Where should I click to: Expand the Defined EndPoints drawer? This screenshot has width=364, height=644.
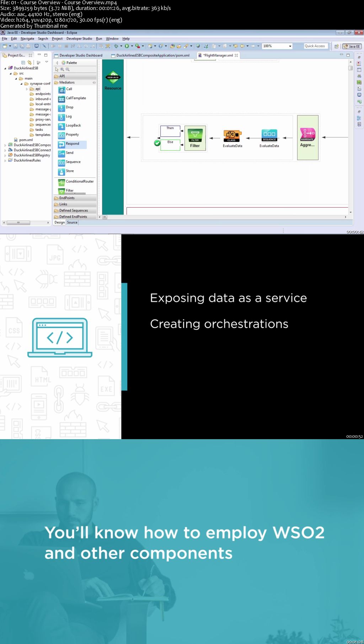pyautogui.click(x=75, y=217)
